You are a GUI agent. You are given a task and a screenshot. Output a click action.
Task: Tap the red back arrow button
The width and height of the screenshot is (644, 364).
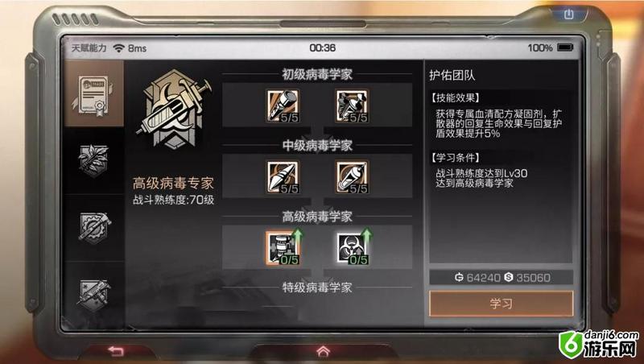pos(116,351)
